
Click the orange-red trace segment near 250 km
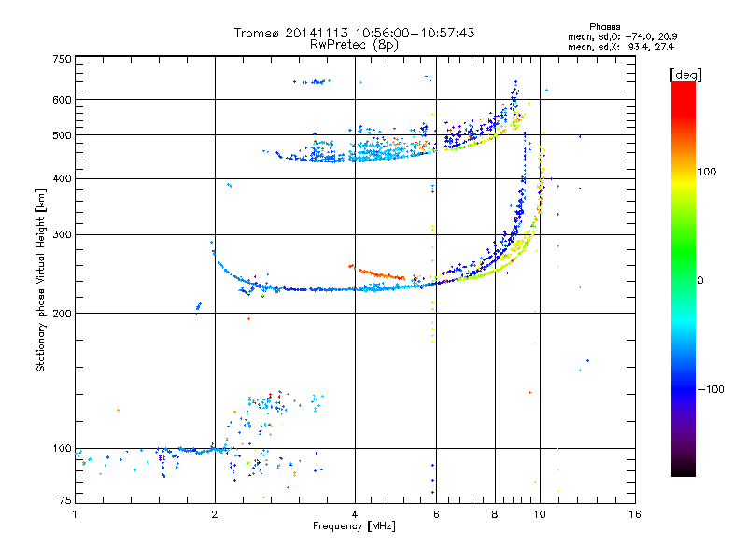[x=377, y=273]
